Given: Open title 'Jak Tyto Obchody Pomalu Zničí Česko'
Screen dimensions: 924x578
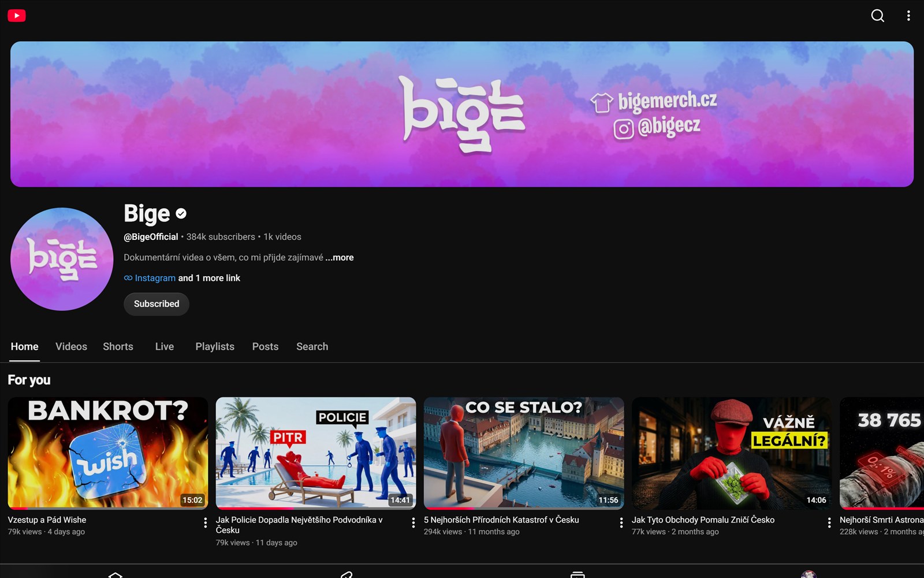Looking at the screenshot, I should click(x=703, y=520).
